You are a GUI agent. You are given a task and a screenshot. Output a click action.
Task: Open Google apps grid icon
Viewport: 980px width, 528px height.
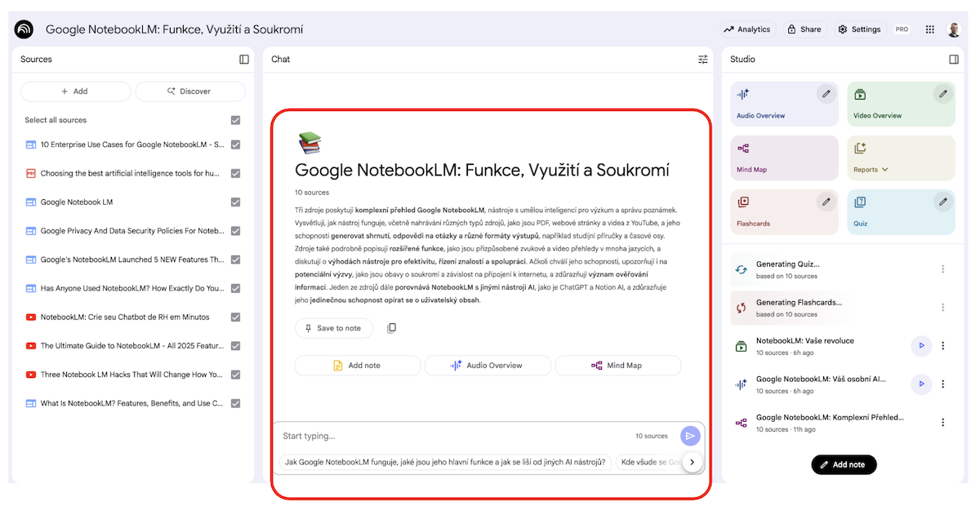tap(929, 29)
